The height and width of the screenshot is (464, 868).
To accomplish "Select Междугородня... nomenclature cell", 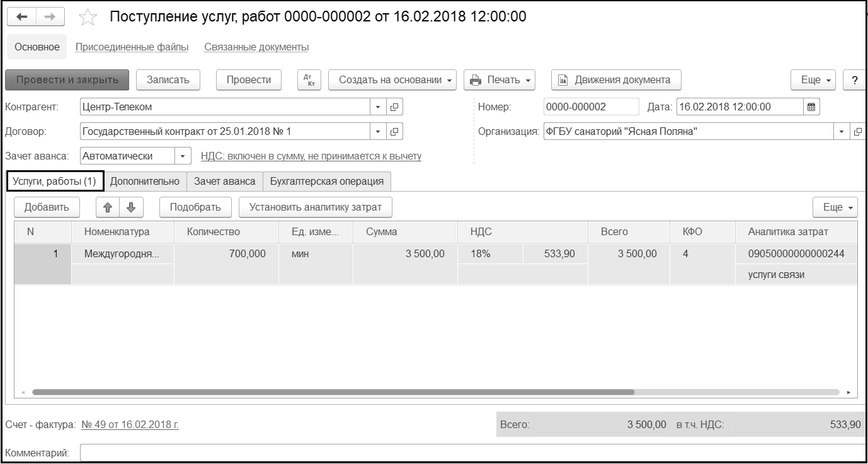I will 122,254.
